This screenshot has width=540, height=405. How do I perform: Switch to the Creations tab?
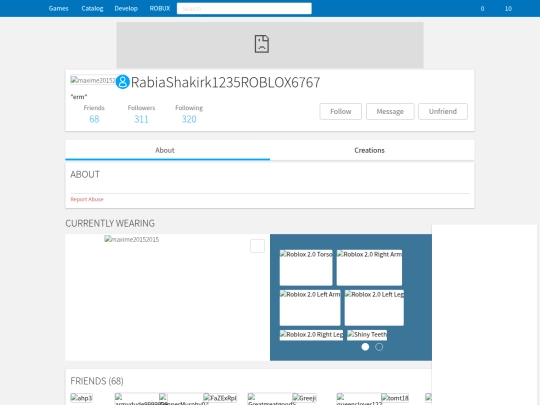(372, 150)
